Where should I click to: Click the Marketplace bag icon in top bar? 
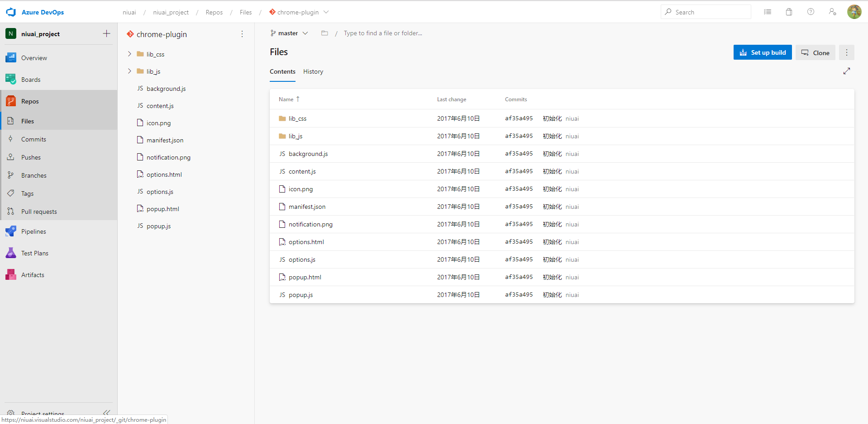[789, 12]
